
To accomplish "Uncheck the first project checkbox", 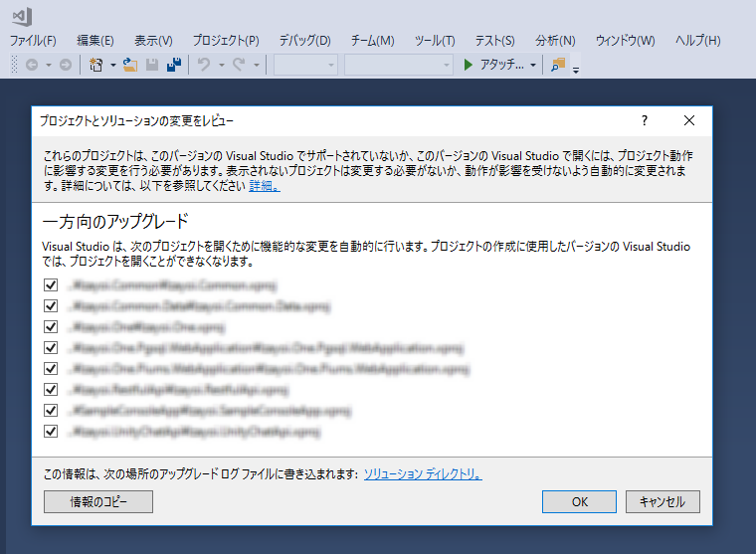I will [51, 284].
